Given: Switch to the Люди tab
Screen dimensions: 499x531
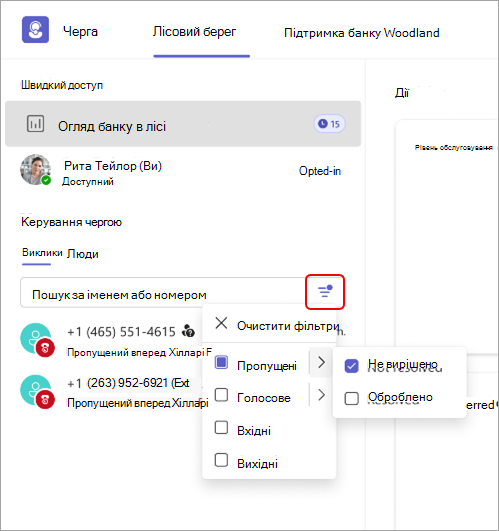Looking at the screenshot, I should (83, 254).
